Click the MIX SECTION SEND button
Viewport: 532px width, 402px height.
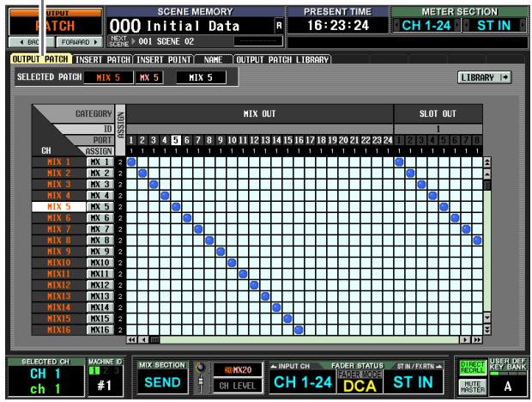coord(162,382)
